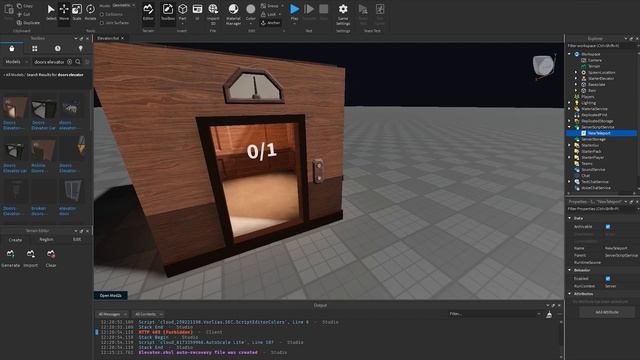
Task: Open the Color picker tool
Action: pyautogui.click(x=251, y=13)
